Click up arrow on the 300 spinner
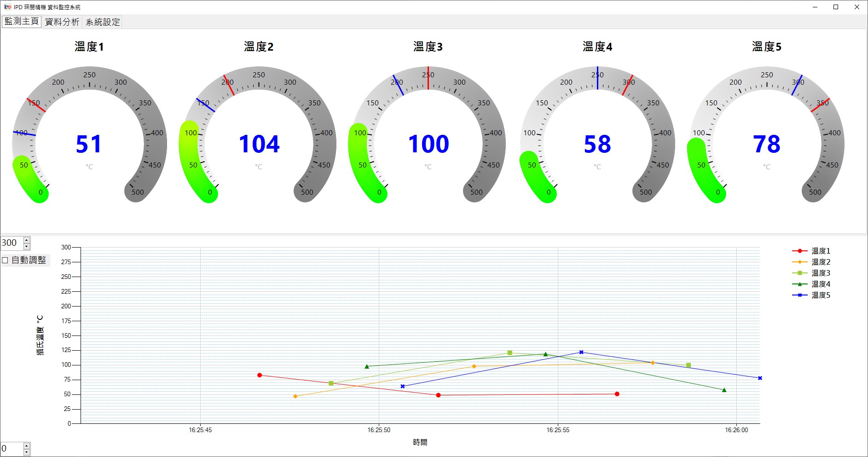 (27, 240)
